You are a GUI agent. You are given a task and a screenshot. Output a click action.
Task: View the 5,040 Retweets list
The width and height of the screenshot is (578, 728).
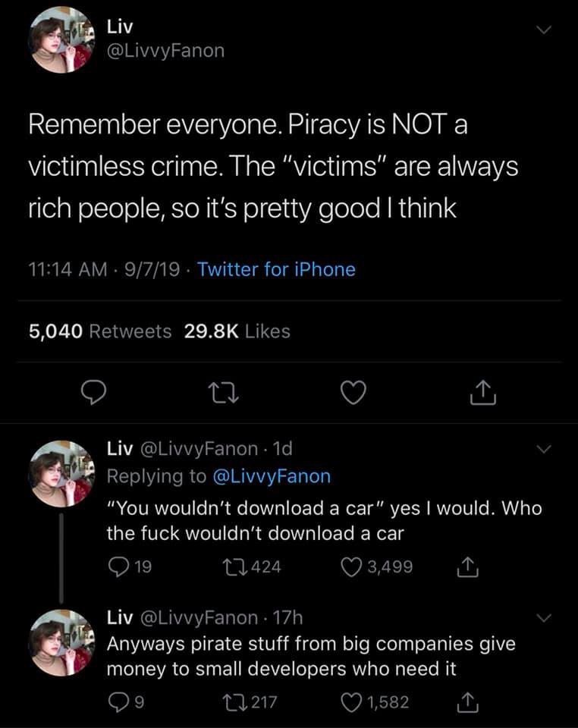(x=100, y=331)
